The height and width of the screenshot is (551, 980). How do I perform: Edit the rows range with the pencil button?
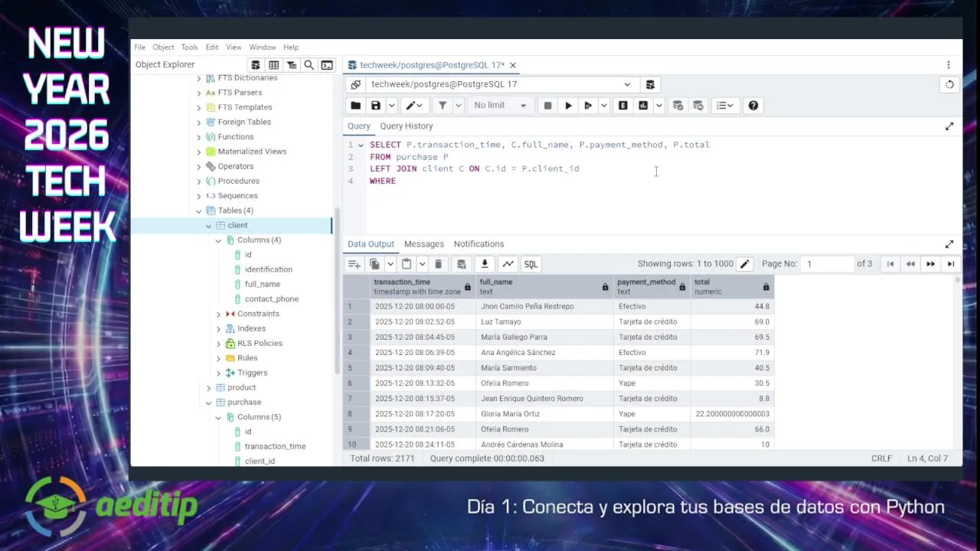744,264
